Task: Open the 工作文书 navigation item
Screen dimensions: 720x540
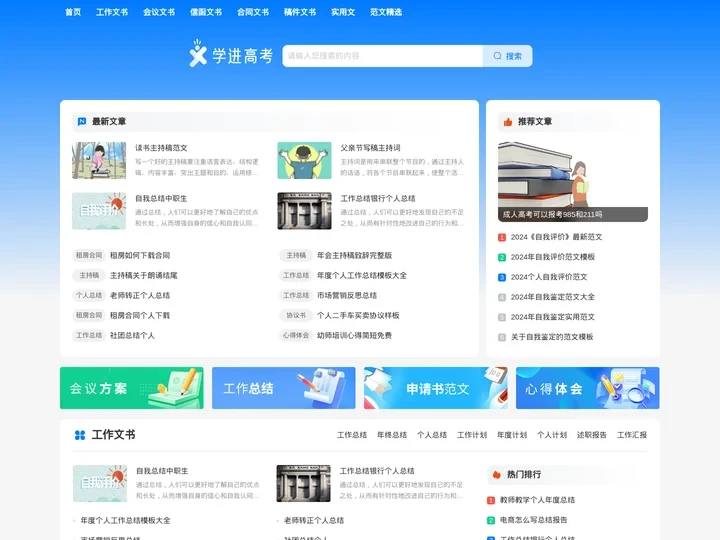Action: tap(112, 12)
